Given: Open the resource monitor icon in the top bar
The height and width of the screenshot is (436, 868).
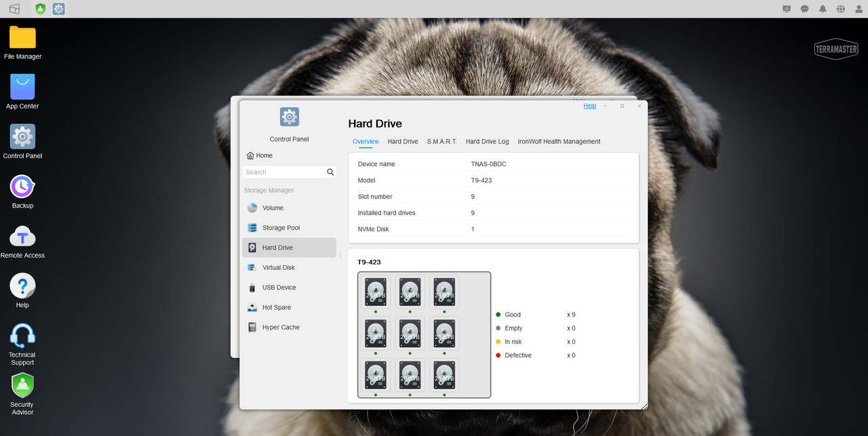Looking at the screenshot, I should click(x=787, y=9).
